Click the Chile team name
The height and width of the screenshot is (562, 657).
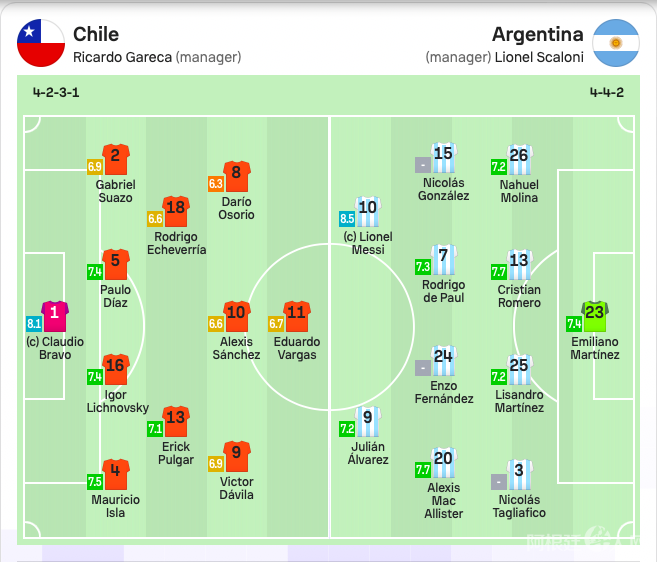pyautogui.click(x=96, y=35)
